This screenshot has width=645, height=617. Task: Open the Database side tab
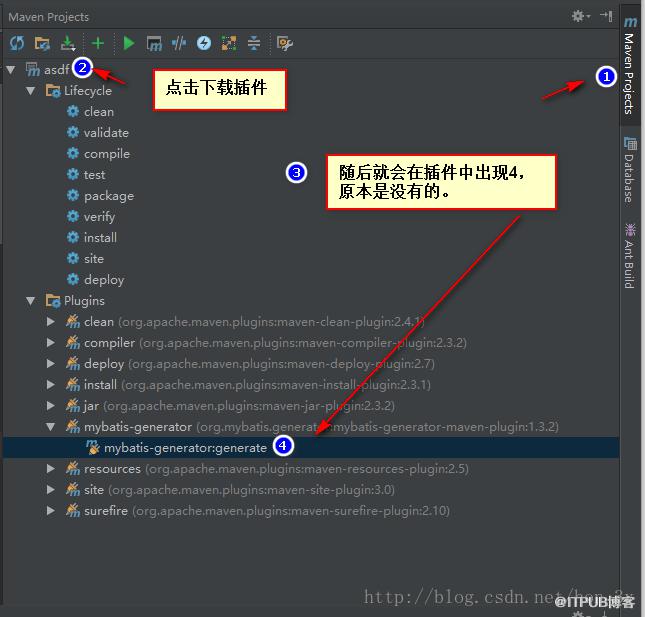630,169
